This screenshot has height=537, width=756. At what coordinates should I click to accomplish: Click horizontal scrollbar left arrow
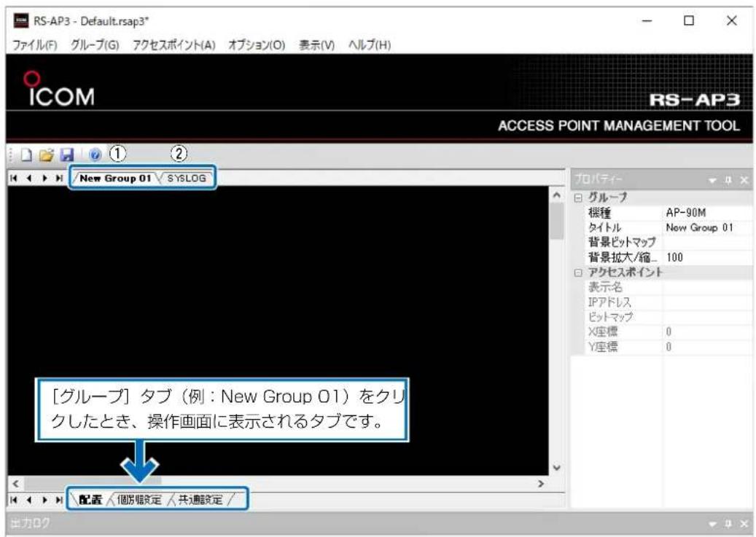pyautogui.click(x=15, y=484)
